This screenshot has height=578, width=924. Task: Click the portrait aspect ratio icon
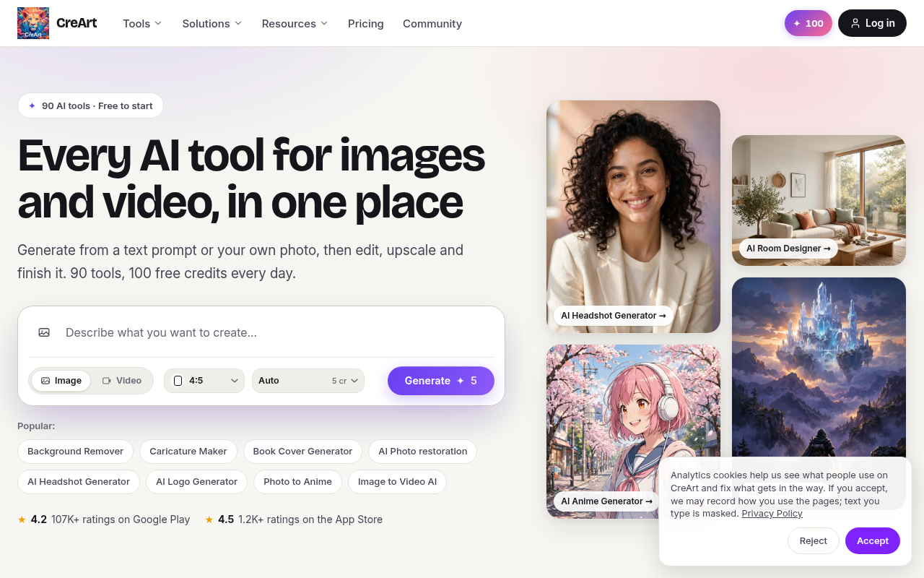[178, 381]
